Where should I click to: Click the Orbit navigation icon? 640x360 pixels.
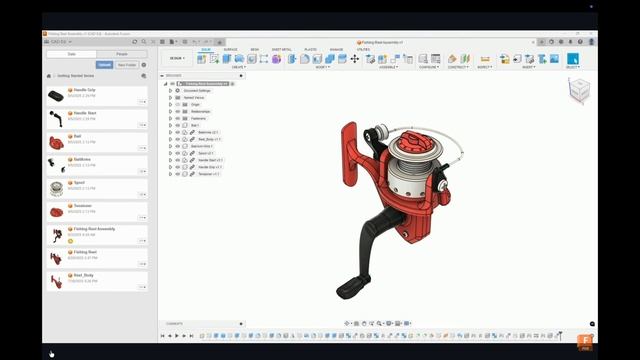[347, 323]
